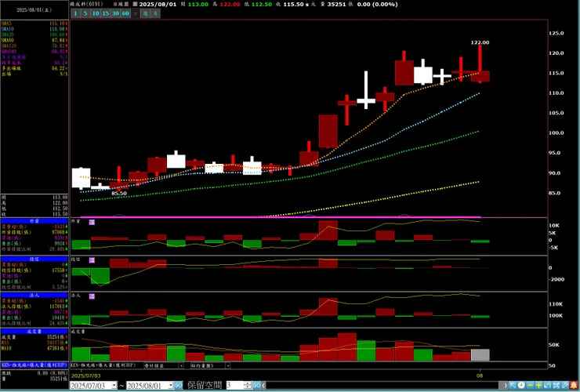Click the small grey icon before 2025/08/01 header
The image size is (580, 392).
click(x=135, y=5)
